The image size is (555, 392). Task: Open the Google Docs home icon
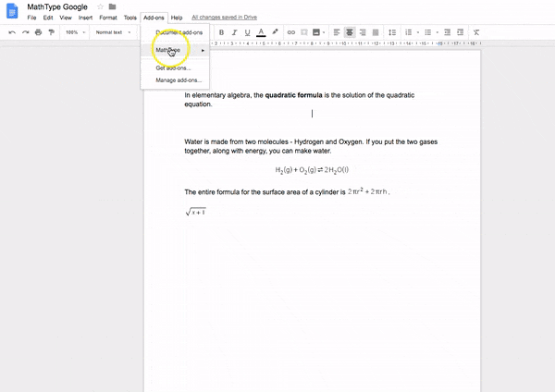pyautogui.click(x=12, y=11)
